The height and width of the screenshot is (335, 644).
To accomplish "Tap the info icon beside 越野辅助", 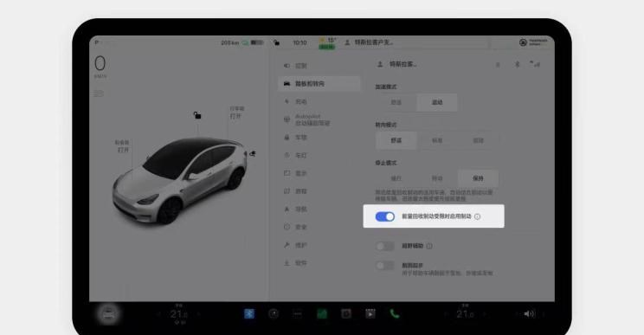I will click(x=429, y=246).
